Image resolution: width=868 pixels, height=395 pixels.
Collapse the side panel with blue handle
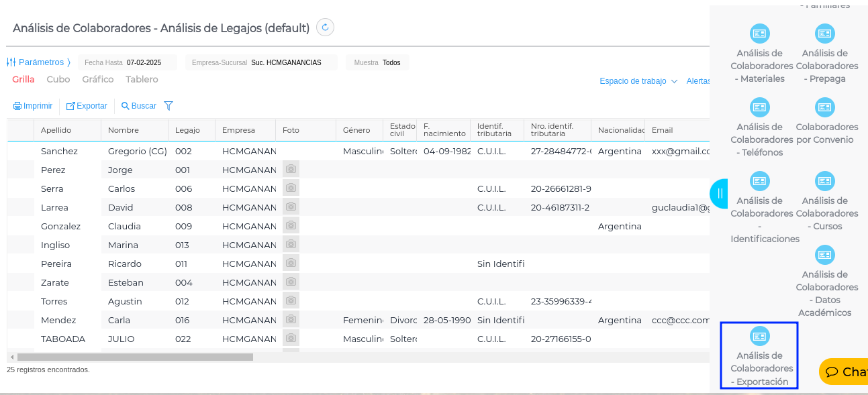click(x=718, y=194)
